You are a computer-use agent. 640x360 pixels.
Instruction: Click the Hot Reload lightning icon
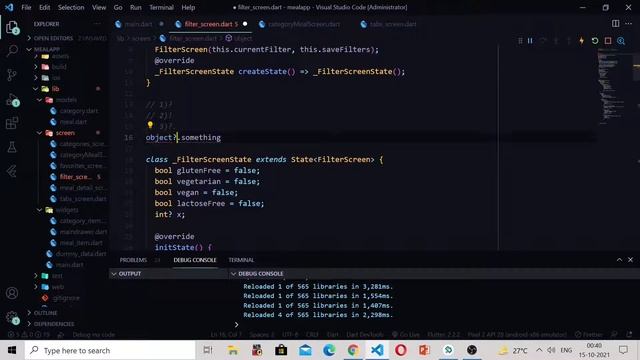pyautogui.click(x=582, y=41)
